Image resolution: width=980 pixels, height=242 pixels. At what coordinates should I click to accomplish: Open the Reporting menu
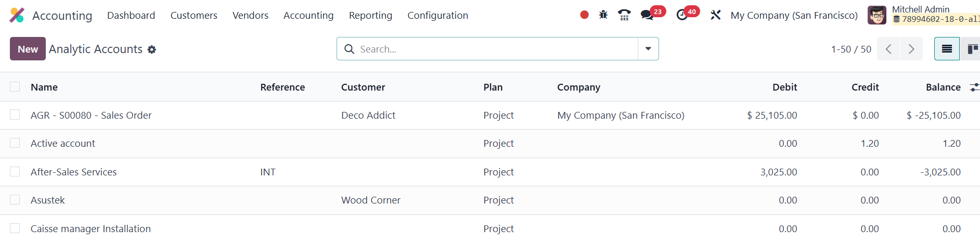pos(370,15)
